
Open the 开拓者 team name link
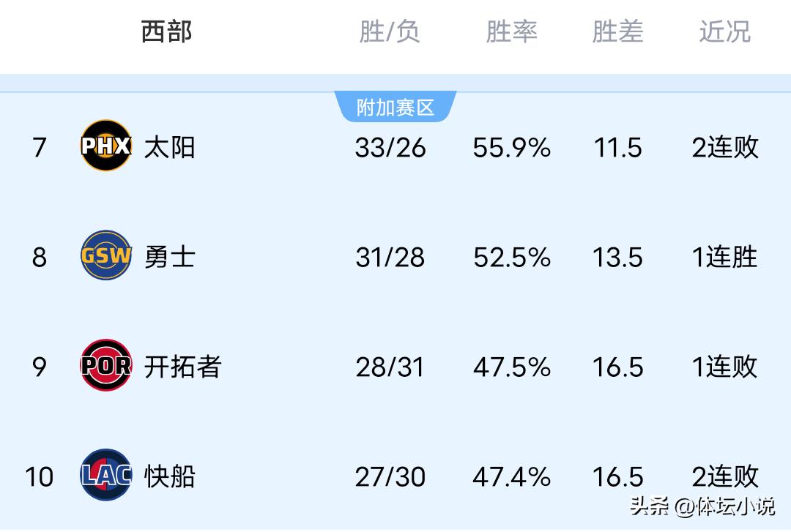click(x=182, y=367)
